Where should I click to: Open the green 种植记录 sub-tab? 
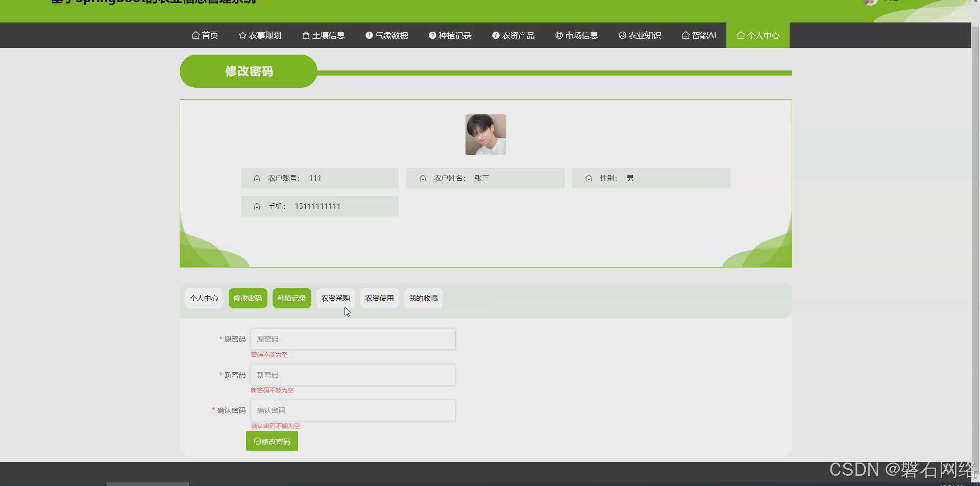click(x=292, y=298)
